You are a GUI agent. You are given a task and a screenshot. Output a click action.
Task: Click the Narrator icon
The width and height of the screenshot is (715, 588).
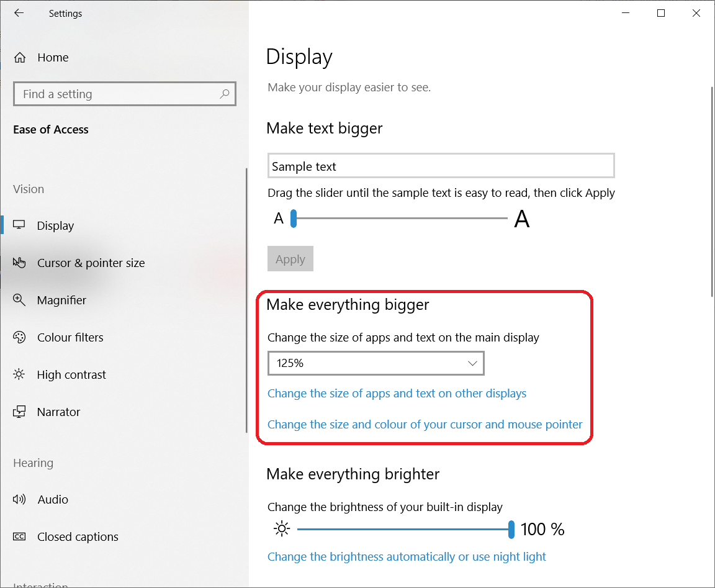pyautogui.click(x=19, y=412)
